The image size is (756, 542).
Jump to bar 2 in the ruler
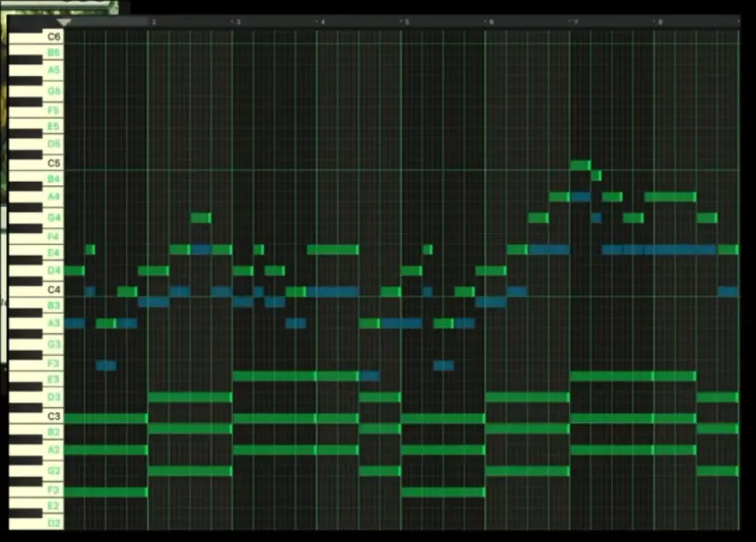coord(152,22)
